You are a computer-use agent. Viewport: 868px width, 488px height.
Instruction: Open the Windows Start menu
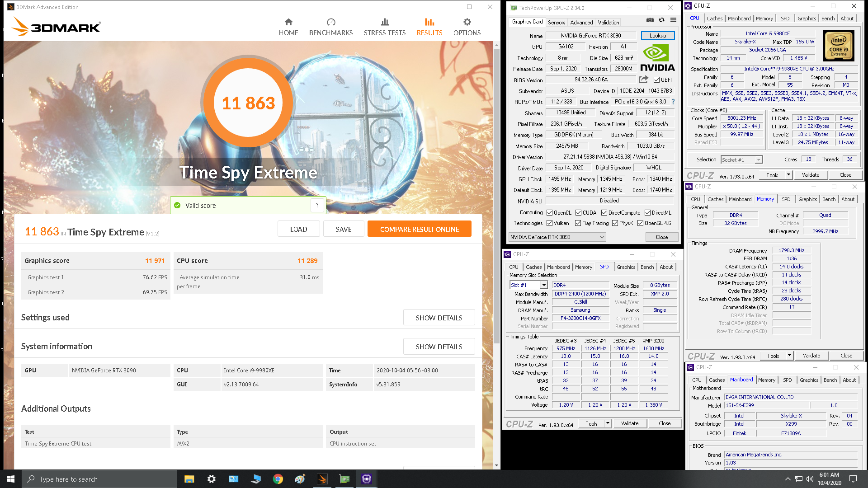point(11,479)
